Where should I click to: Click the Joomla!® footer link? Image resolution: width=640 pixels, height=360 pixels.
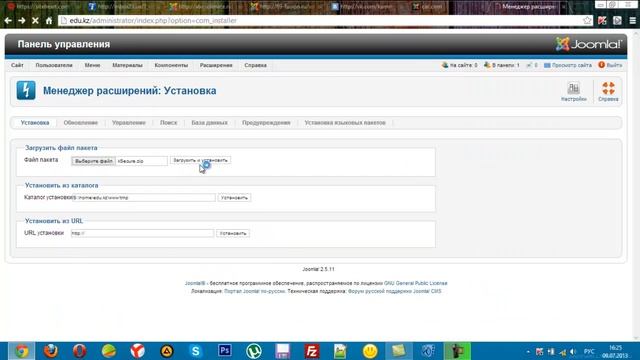[x=195, y=283]
